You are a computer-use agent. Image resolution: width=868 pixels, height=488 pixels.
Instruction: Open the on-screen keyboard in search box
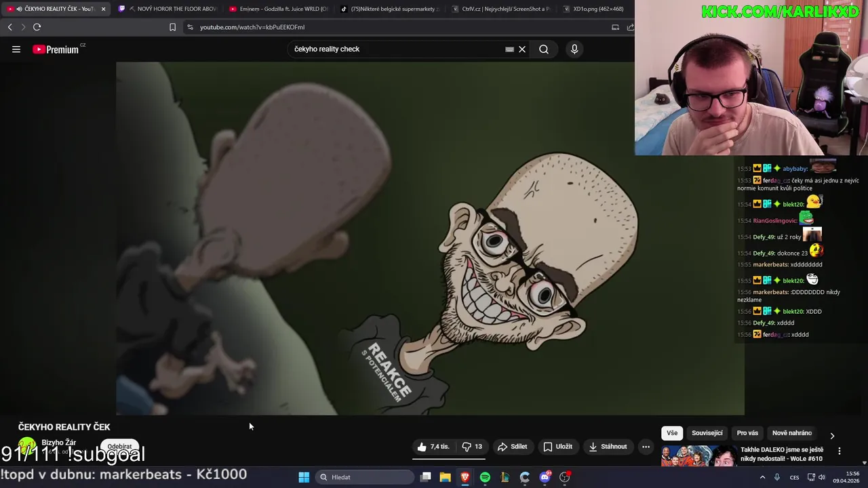click(509, 49)
